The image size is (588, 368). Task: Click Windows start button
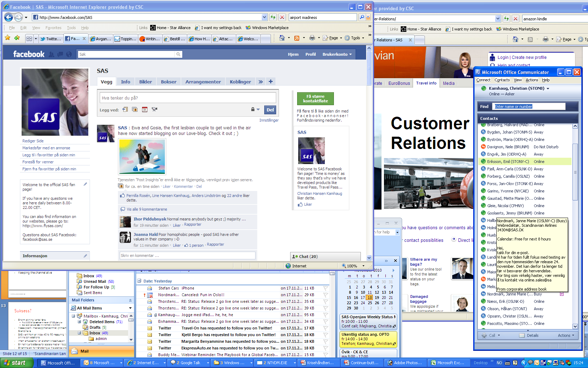[16, 363]
